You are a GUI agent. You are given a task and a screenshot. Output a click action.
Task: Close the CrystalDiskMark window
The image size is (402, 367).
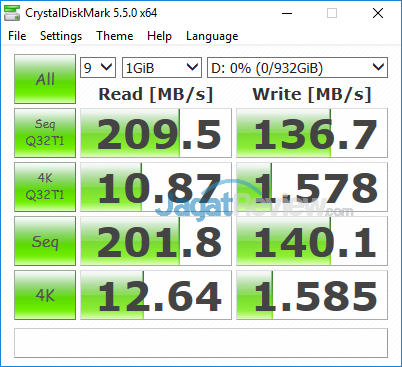[x=378, y=13]
